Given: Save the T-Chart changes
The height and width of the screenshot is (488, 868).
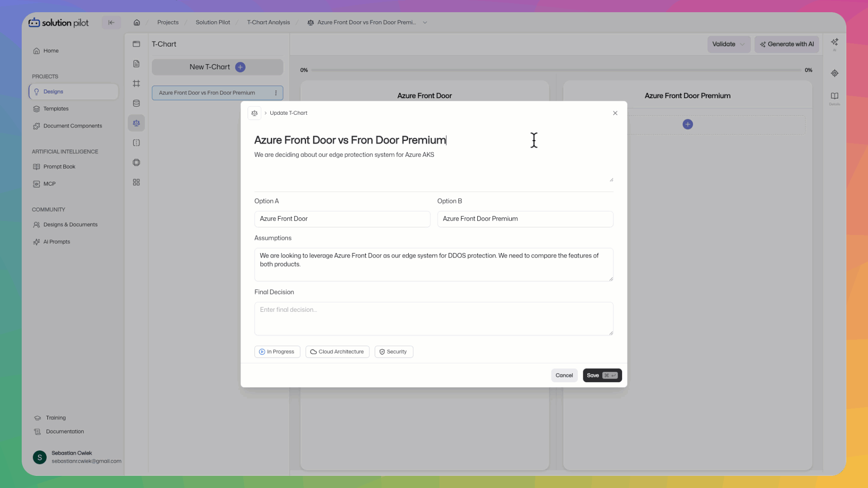Looking at the screenshot, I should coord(602,375).
